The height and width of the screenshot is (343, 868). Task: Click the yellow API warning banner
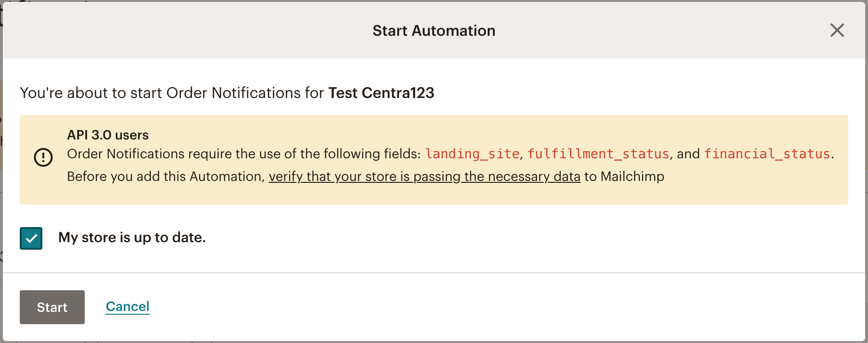click(433, 158)
